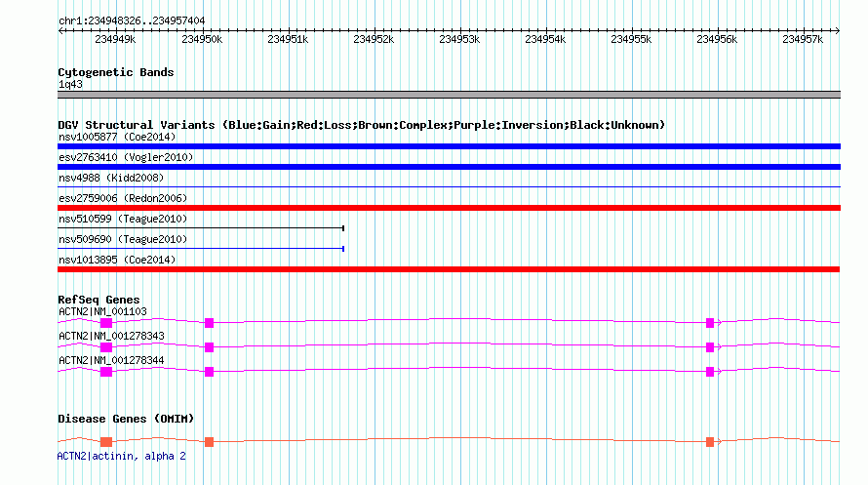Screen dimensions: 868x485
Task: Open variant nsv1005877 (Coe2014) label
Action: pyautogui.click(x=117, y=137)
